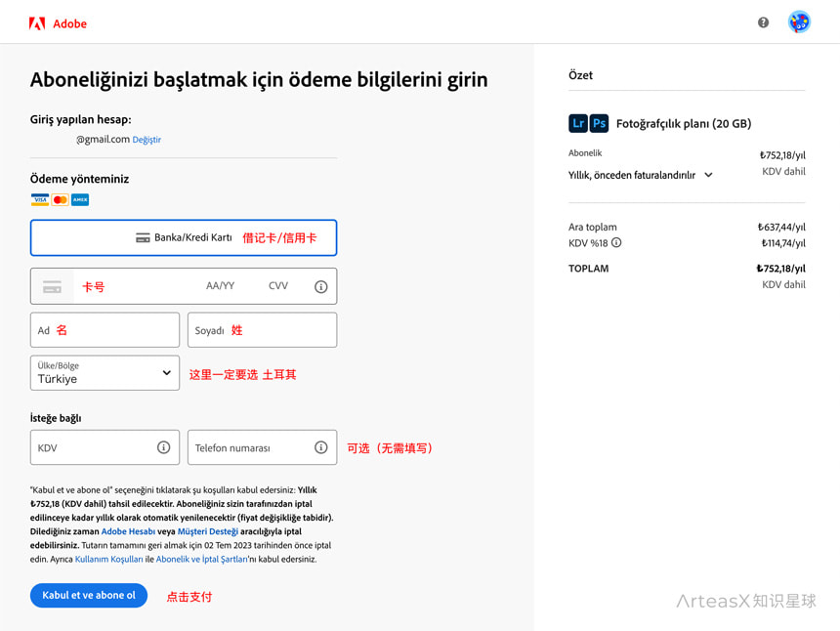Click the Amex card logo
The height and width of the screenshot is (631, 840).
coord(80,200)
